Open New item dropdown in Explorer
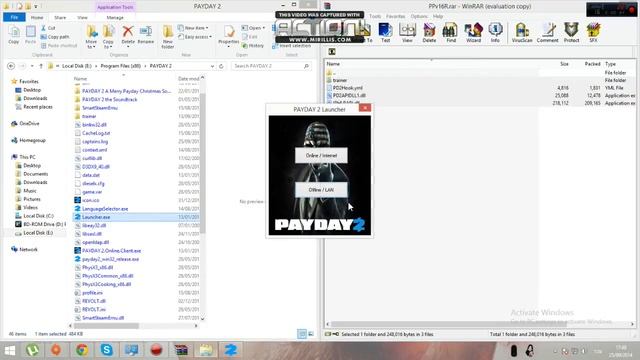This screenshot has height=360, width=640. click(193, 28)
